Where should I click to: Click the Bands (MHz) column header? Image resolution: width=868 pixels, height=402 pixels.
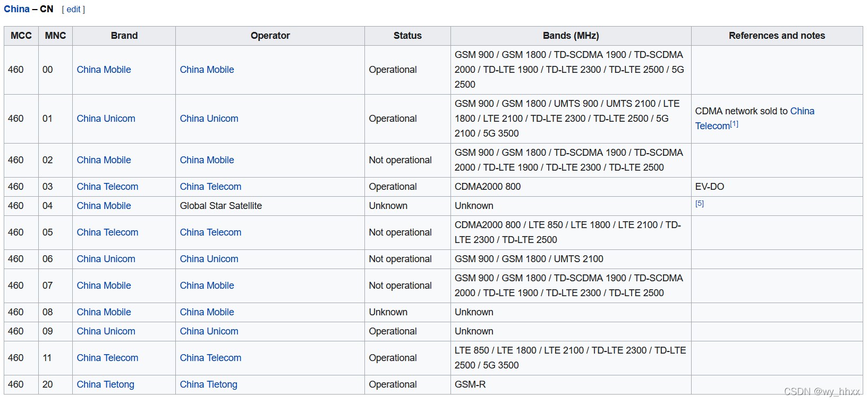pyautogui.click(x=571, y=36)
